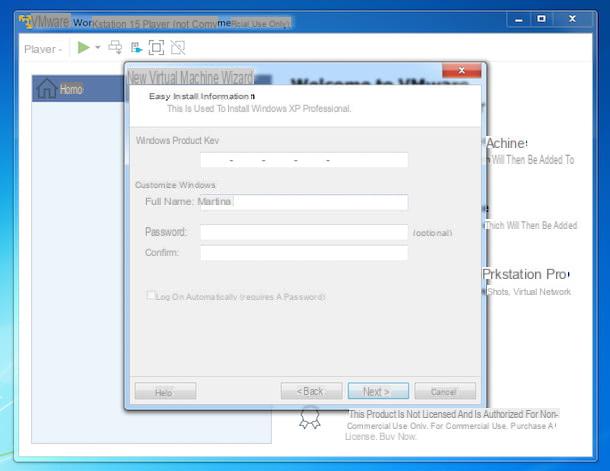Click the Easy Install Information heading
Viewport: 610px width, 471px height.
tap(202, 96)
